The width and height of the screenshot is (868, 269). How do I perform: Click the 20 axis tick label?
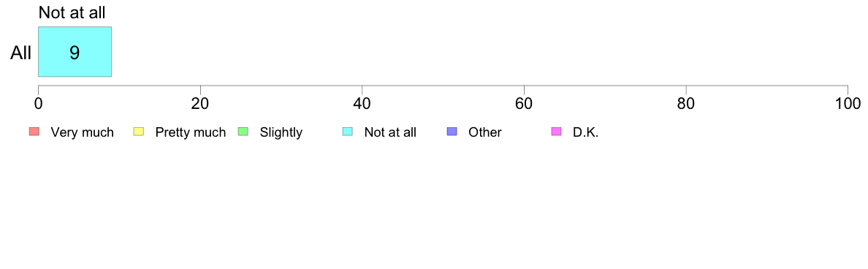point(200,103)
